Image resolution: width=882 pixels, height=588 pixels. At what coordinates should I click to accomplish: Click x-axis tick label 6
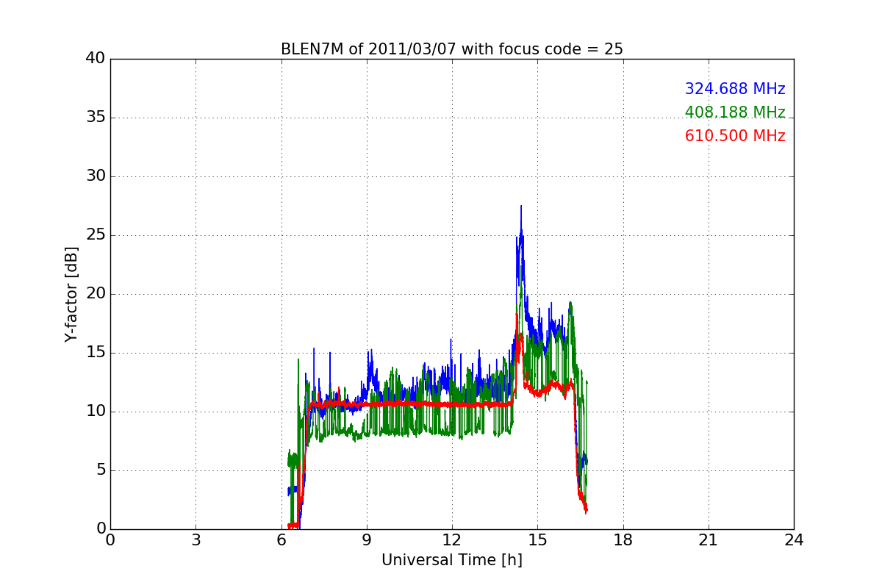pyautogui.click(x=282, y=539)
